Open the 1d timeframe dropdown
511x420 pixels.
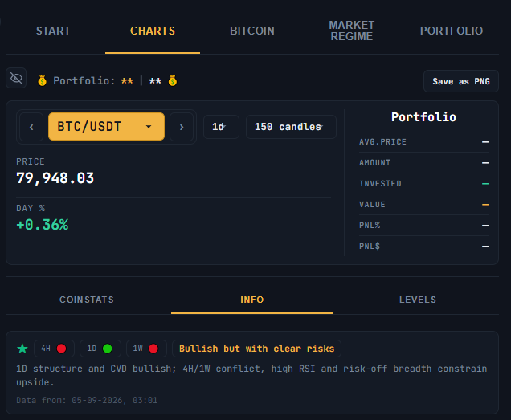(x=221, y=127)
